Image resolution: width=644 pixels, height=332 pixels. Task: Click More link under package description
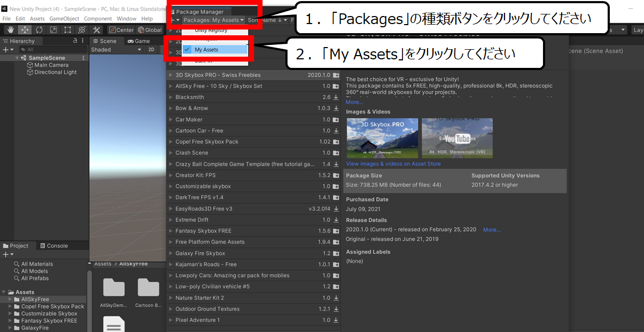[x=354, y=102]
